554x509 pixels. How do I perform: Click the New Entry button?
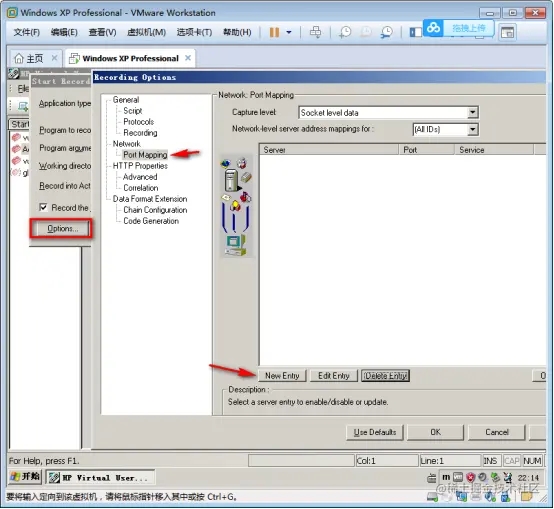click(282, 375)
